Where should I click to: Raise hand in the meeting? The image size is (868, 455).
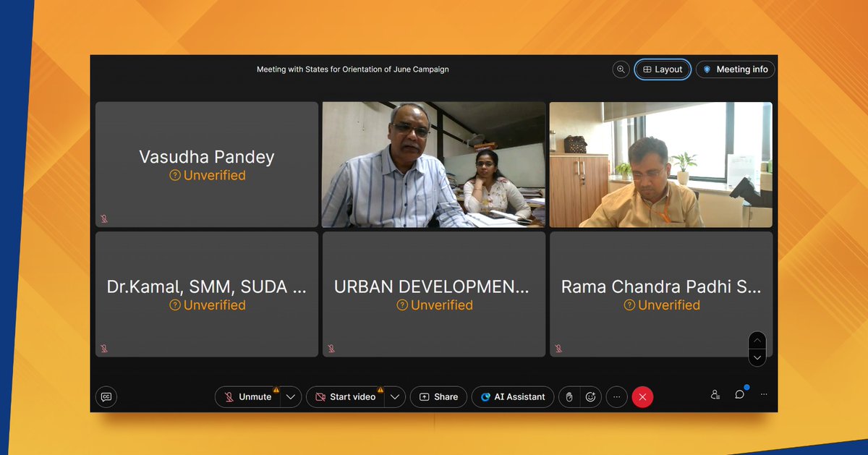tap(569, 396)
